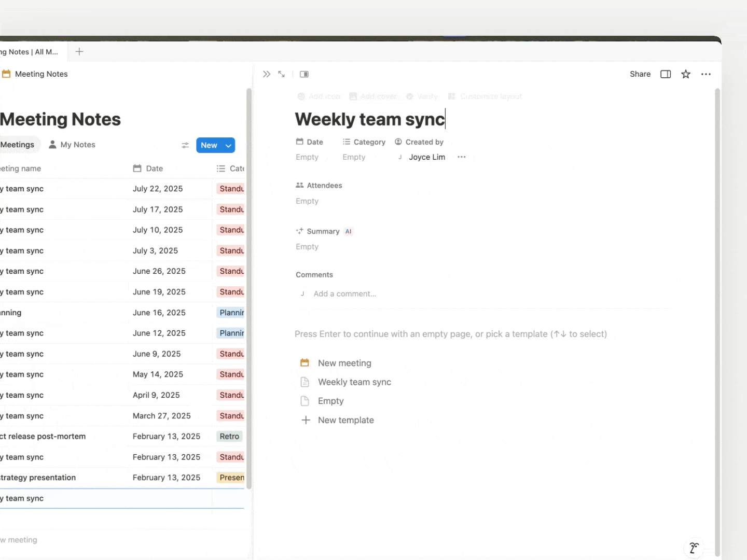Open a new browser tab with plus
This screenshot has height=560, width=747.
click(79, 51)
